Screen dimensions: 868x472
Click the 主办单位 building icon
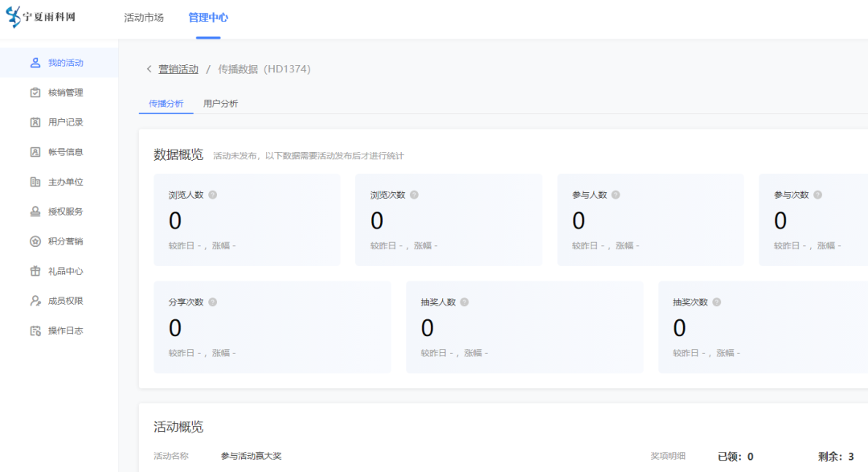coord(35,182)
